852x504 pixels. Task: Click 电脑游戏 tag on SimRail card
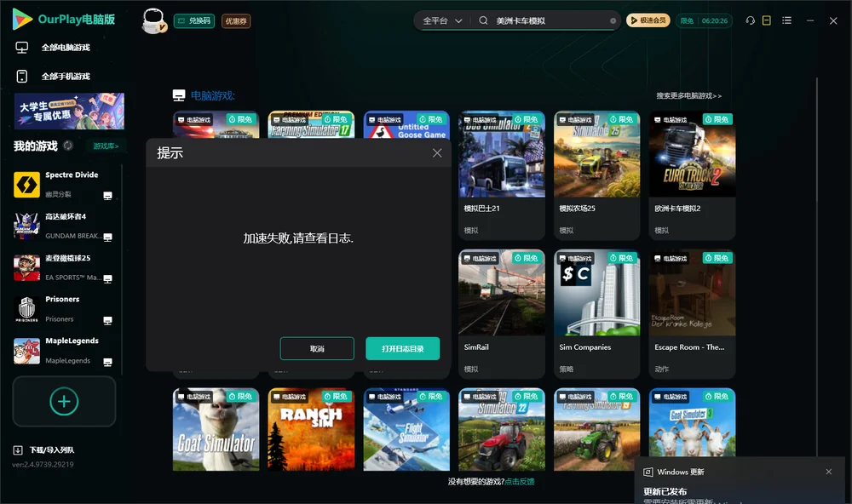(481, 259)
